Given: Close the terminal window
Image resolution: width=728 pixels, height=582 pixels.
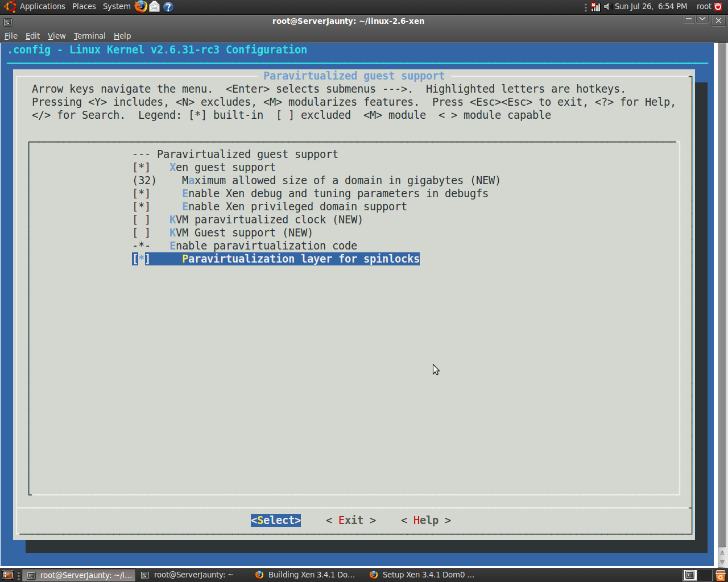Looking at the screenshot, I should coord(718,20).
